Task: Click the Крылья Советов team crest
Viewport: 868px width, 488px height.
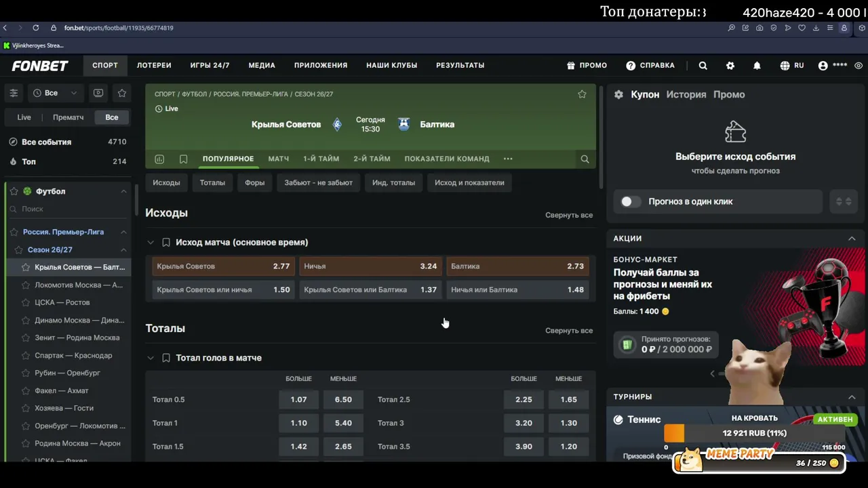Action: [337, 124]
